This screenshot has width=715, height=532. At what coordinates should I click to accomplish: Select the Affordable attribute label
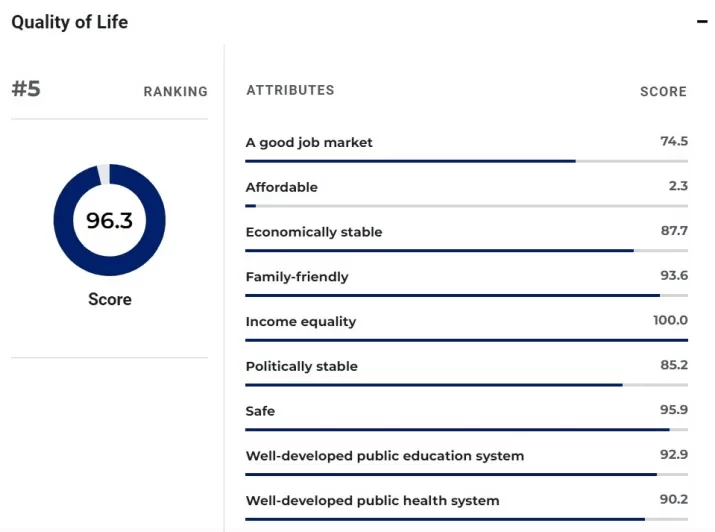click(282, 187)
